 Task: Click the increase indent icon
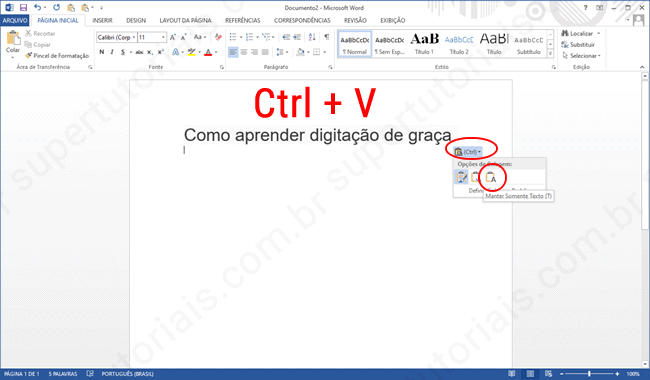pyautogui.click(x=297, y=37)
